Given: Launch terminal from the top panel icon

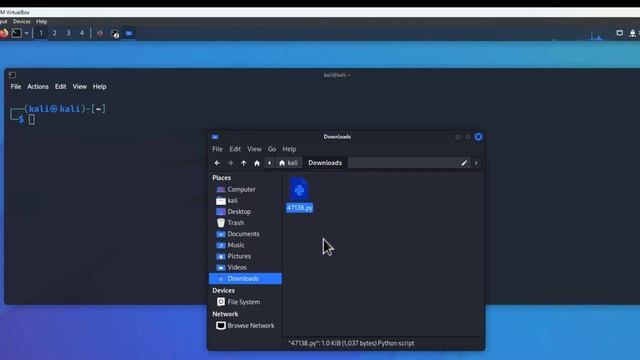Looking at the screenshot, I should click(x=16, y=33).
